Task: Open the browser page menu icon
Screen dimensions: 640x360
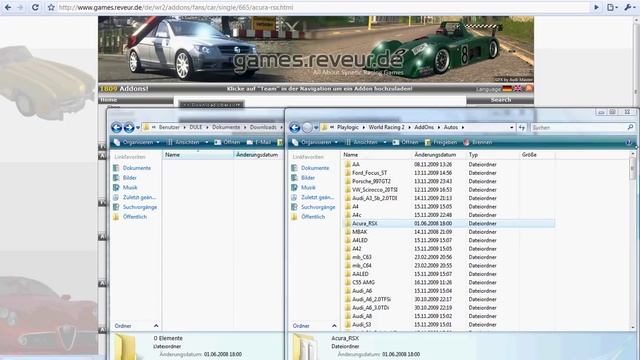Action: pos(612,7)
